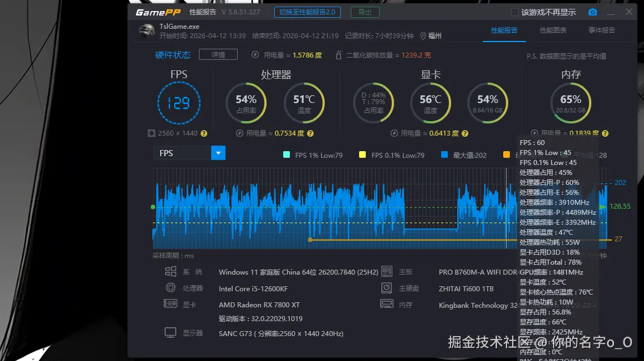The height and width of the screenshot is (361, 644).
Task: Click the 驱动版本: 32.0.22029.1019 text
Action: 260,319
